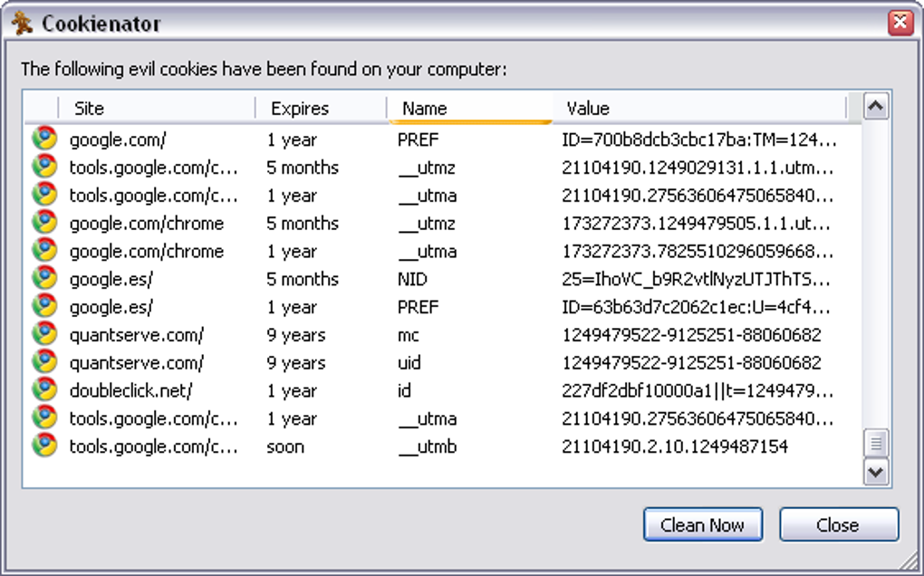Click '1 year' expiry in doubleclick.net row
Image resolution: width=924 pixels, height=576 pixels.
pos(292,390)
